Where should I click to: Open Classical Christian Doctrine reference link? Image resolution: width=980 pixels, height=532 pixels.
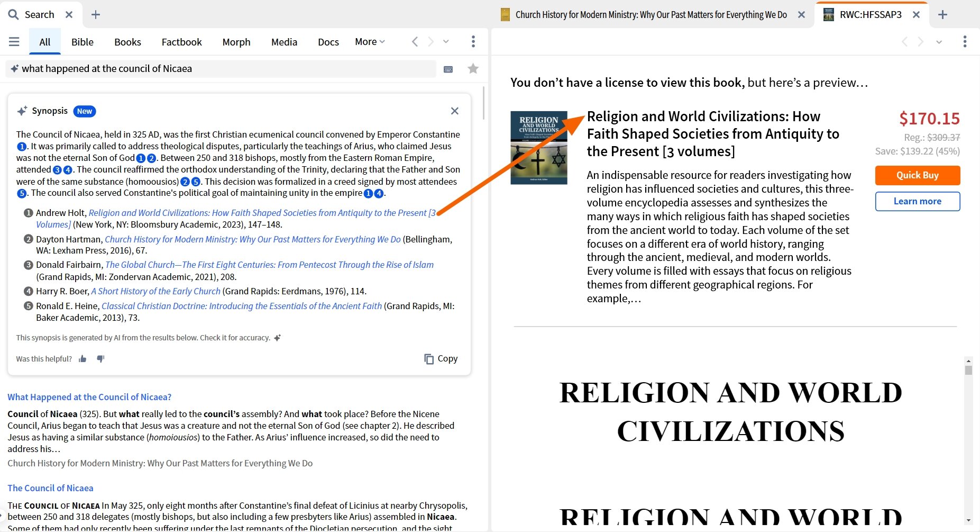(x=242, y=306)
